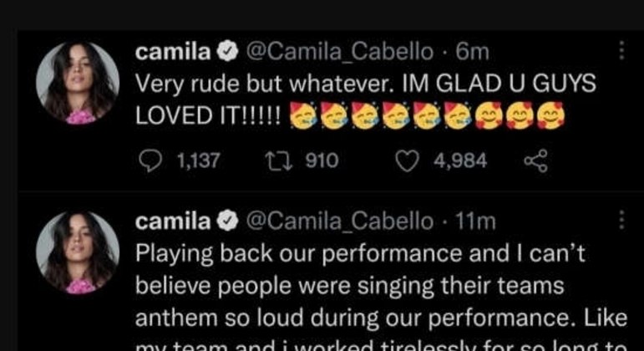
Task: Open the three-dot menu on the 6m tweet
Action: pyautogui.click(x=621, y=50)
